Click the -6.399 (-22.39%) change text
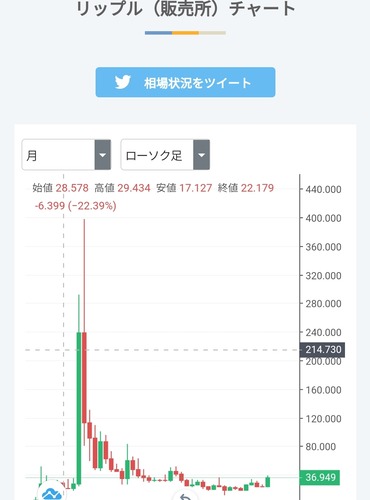 coord(76,206)
